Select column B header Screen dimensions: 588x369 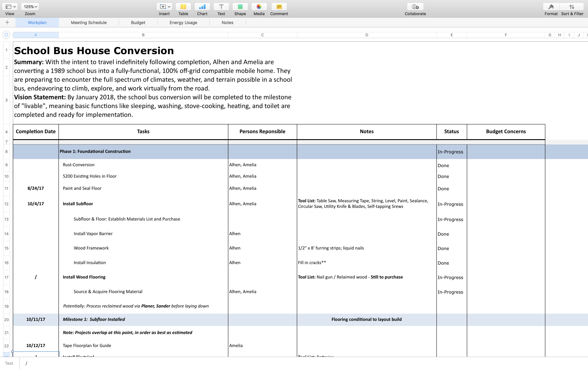143,35
